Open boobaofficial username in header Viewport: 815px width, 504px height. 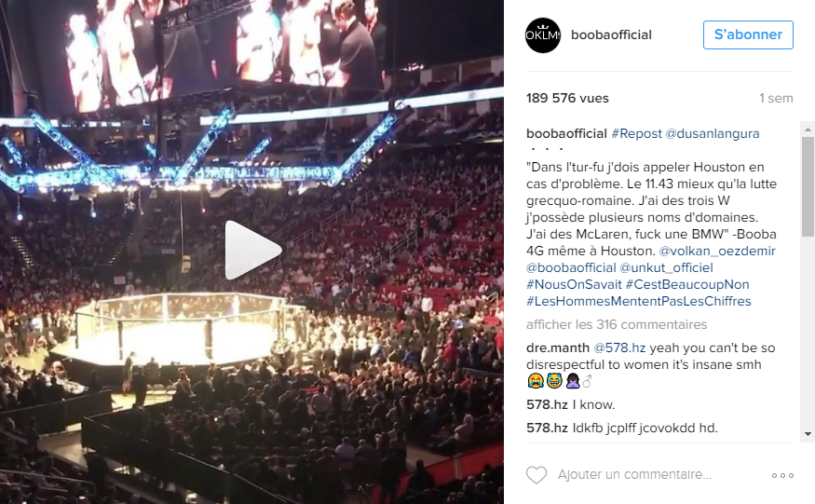(611, 34)
